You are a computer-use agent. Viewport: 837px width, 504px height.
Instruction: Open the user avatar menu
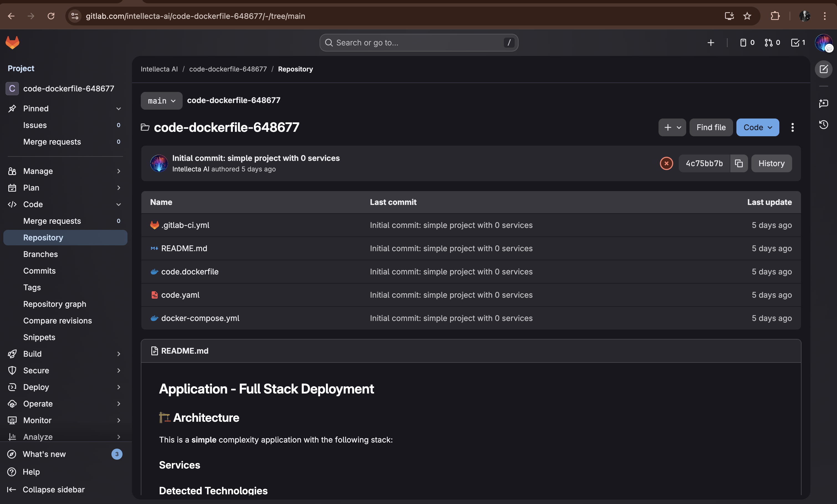click(823, 43)
